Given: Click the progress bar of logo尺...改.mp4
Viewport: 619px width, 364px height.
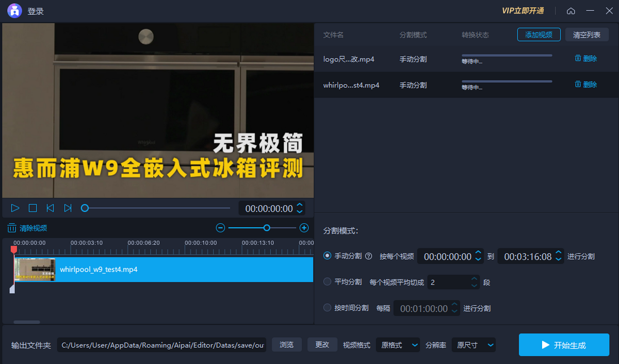Looking at the screenshot, I should tap(507, 55).
